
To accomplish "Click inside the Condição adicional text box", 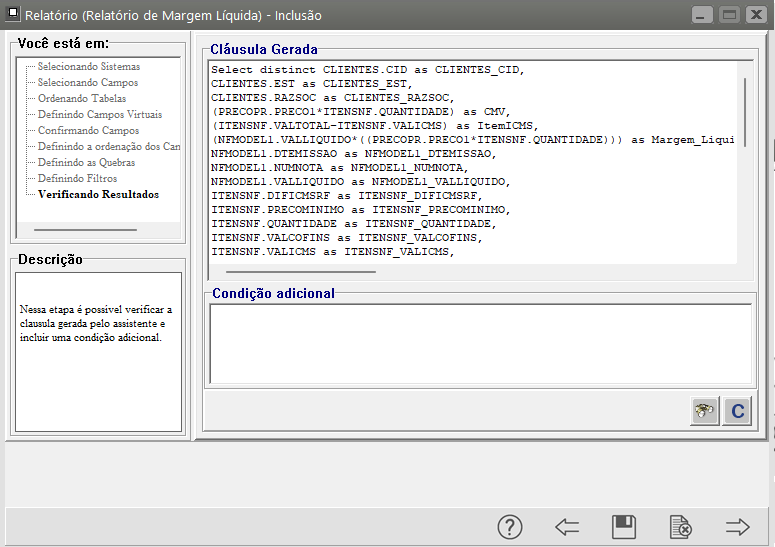I will pos(480,344).
